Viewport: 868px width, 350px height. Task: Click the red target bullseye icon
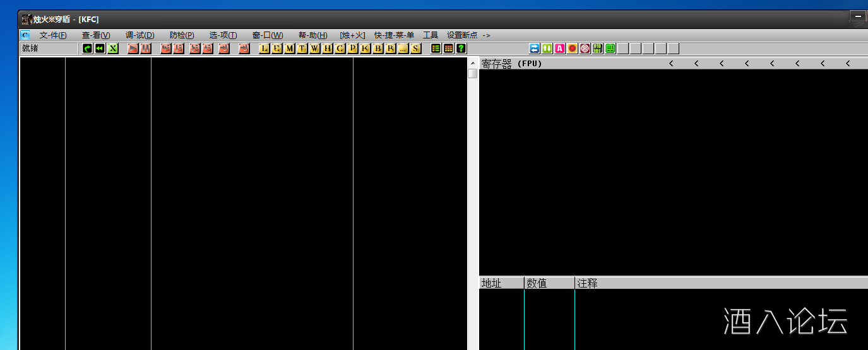(x=585, y=49)
